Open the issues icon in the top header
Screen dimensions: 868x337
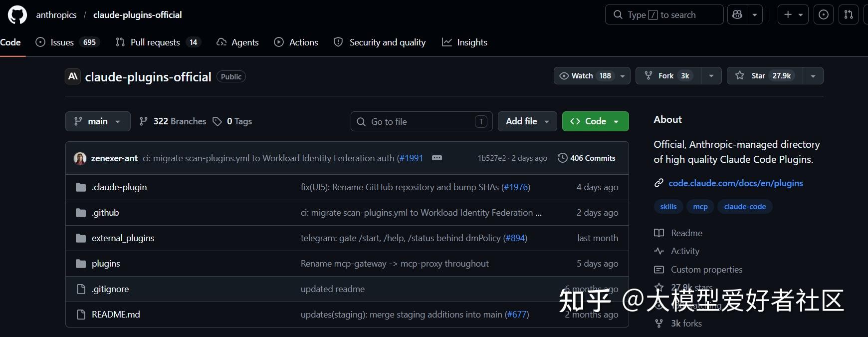click(824, 14)
